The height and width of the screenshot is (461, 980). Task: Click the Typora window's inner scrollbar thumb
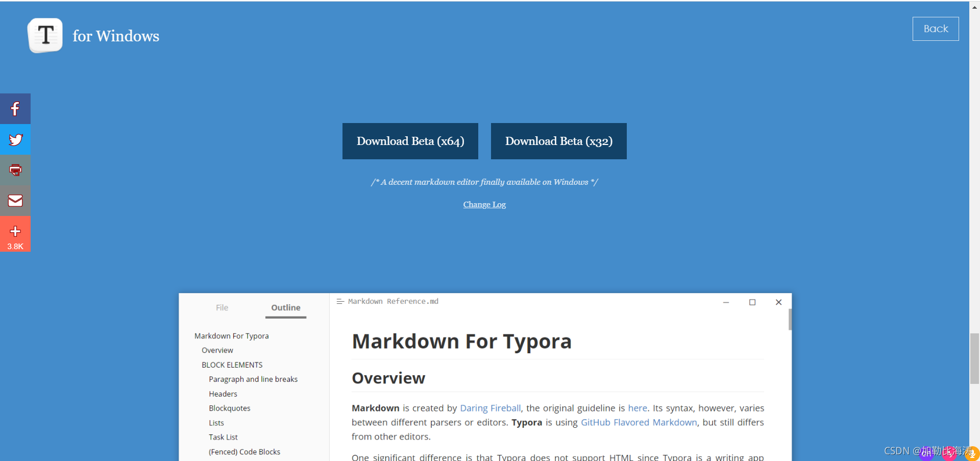click(x=790, y=320)
